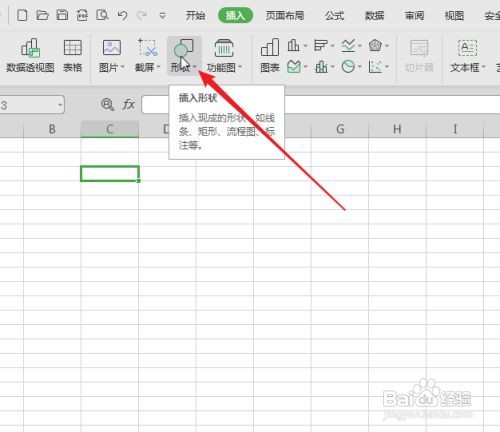Insert a 数据透视图 pivot chart
This screenshot has height=432, width=500.
click(30, 55)
